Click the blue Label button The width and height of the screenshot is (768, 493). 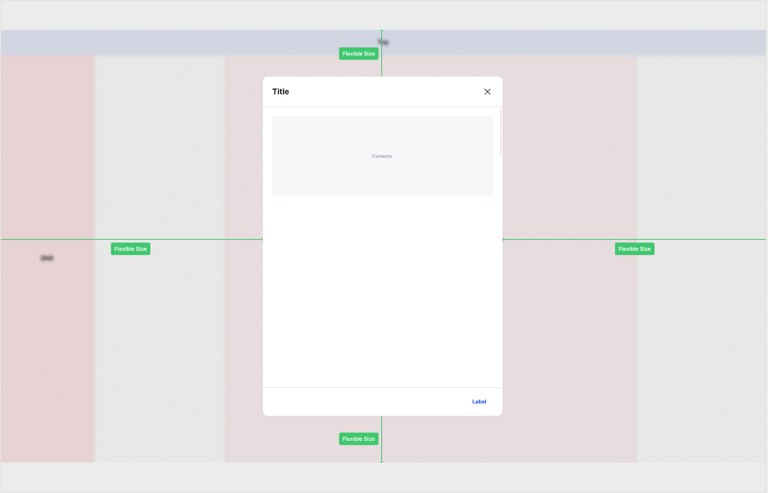click(479, 401)
